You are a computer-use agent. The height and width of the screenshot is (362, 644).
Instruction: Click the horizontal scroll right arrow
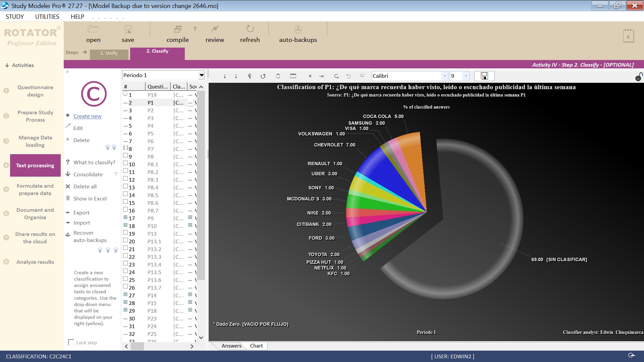click(x=192, y=346)
